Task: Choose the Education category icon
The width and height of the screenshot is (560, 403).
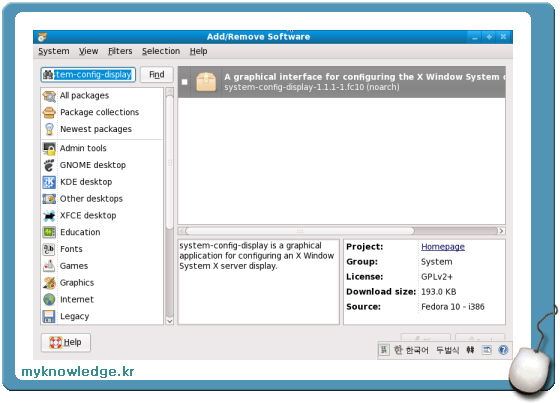Action: pyautogui.click(x=49, y=232)
